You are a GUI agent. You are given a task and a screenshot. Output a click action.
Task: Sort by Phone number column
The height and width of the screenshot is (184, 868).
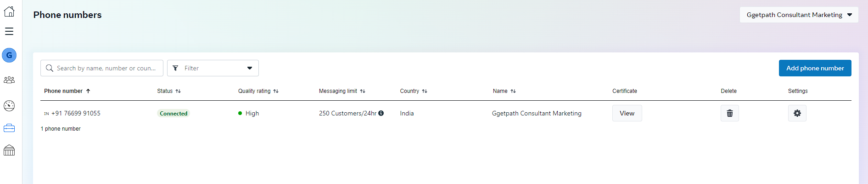67,91
